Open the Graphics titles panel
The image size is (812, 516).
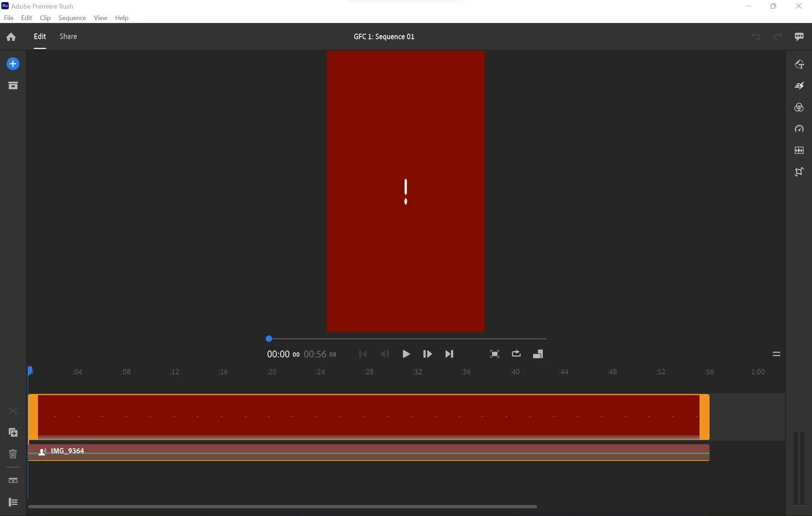[799, 64]
